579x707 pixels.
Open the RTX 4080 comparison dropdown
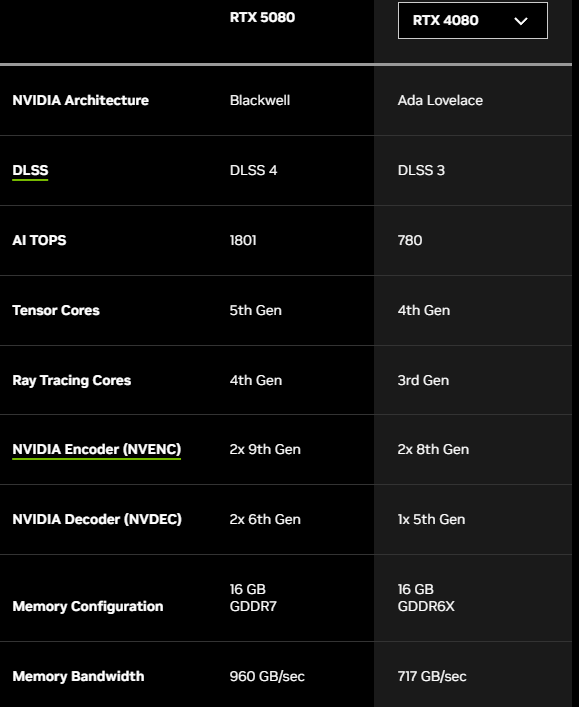click(473, 20)
